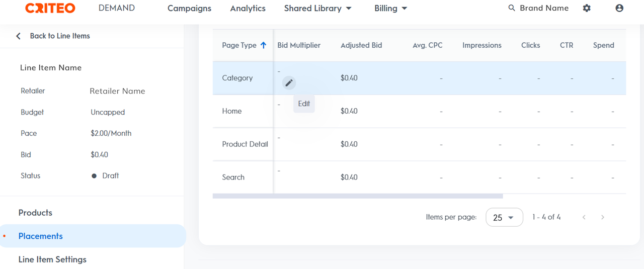The height and width of the screenshot is (269, 644).
Task: Sort by Bid Multiplier column header
Action: click(299, 45)
